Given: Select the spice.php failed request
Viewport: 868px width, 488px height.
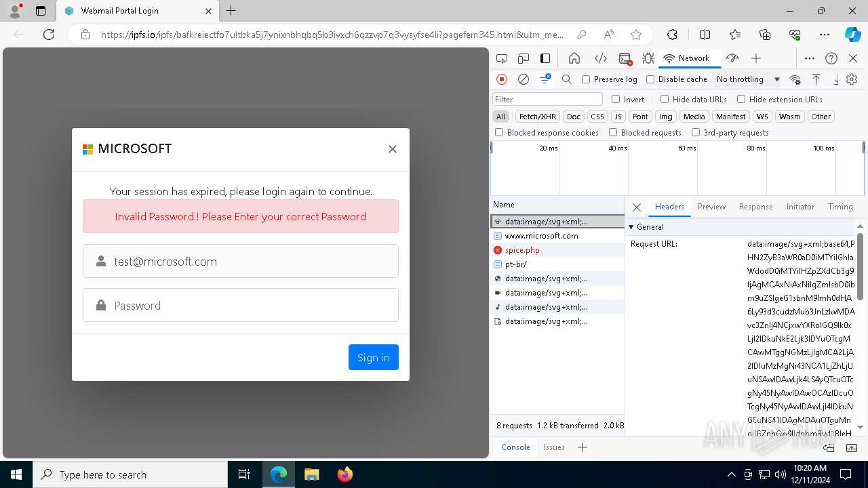Looking at the screenshot, I should [557, 250].
